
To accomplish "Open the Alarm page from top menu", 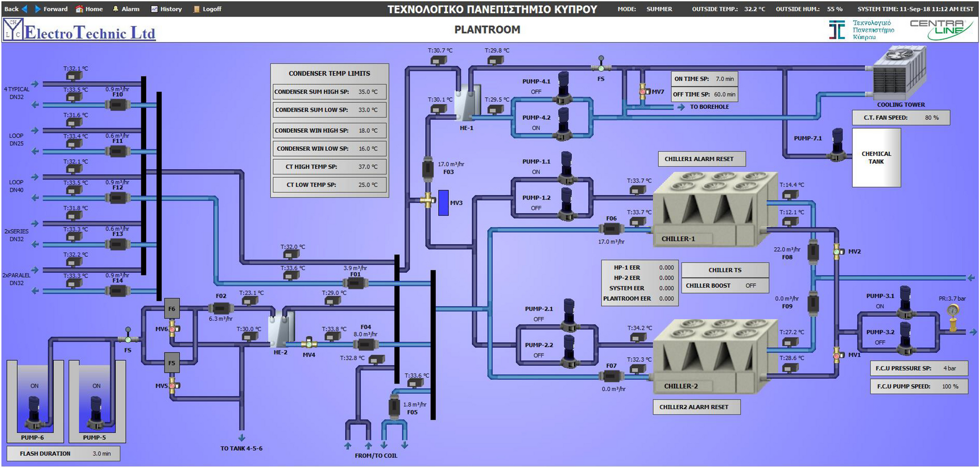I will (126, 9).
